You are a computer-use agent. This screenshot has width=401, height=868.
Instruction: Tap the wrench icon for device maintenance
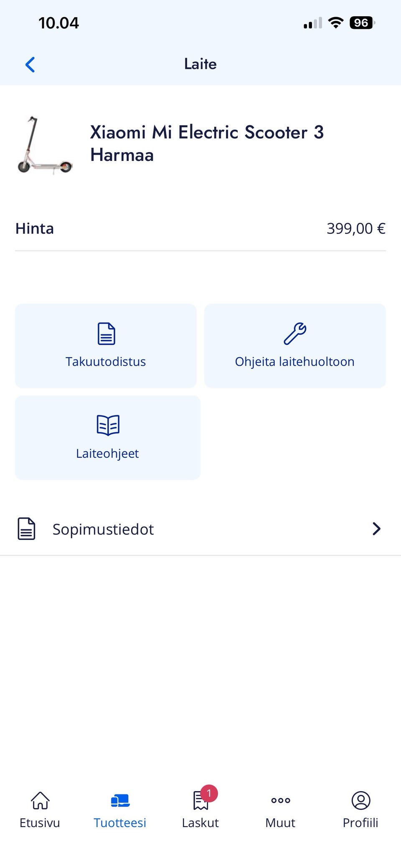(x=295, y=333)
